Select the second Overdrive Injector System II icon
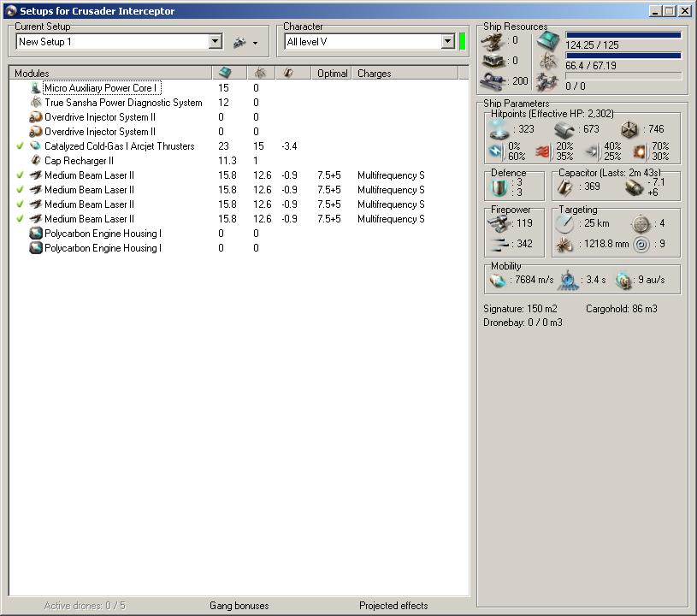697x616 pixels. (36, 132)
